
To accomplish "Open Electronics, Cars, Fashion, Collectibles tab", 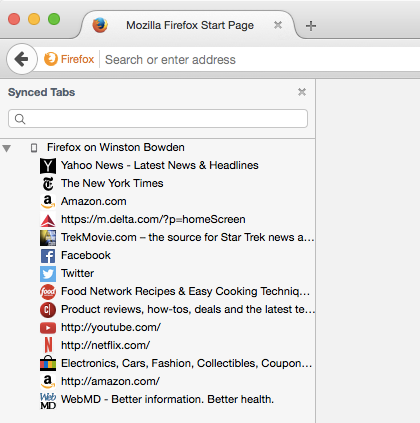I will coord(187,363).
